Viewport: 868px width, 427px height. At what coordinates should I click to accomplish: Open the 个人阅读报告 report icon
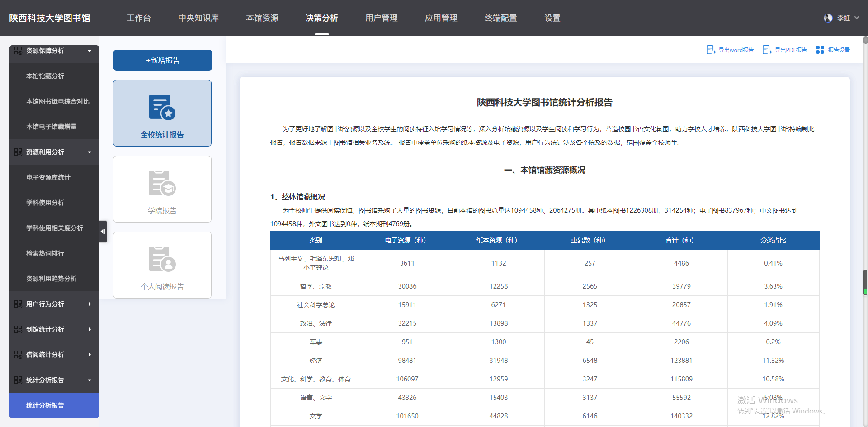[x=162, y=259]
